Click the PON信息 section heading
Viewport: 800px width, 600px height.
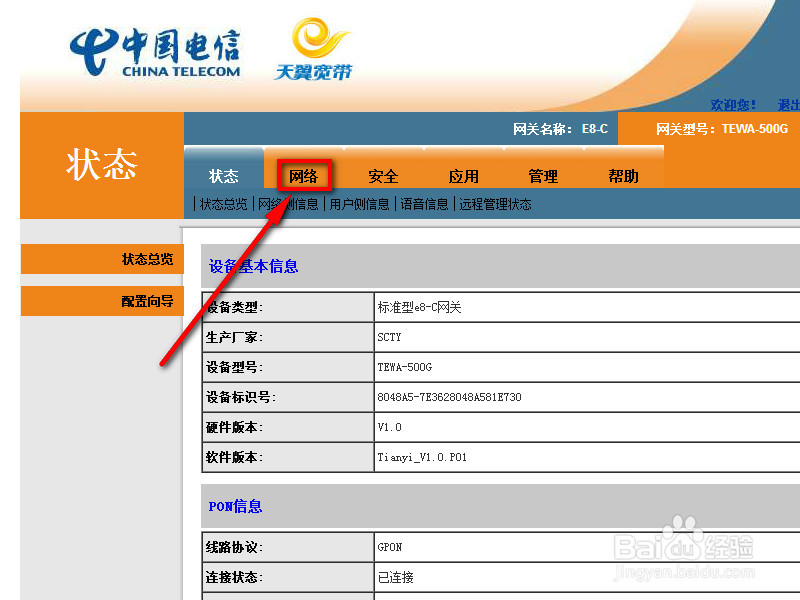click(x=234, y=506)
